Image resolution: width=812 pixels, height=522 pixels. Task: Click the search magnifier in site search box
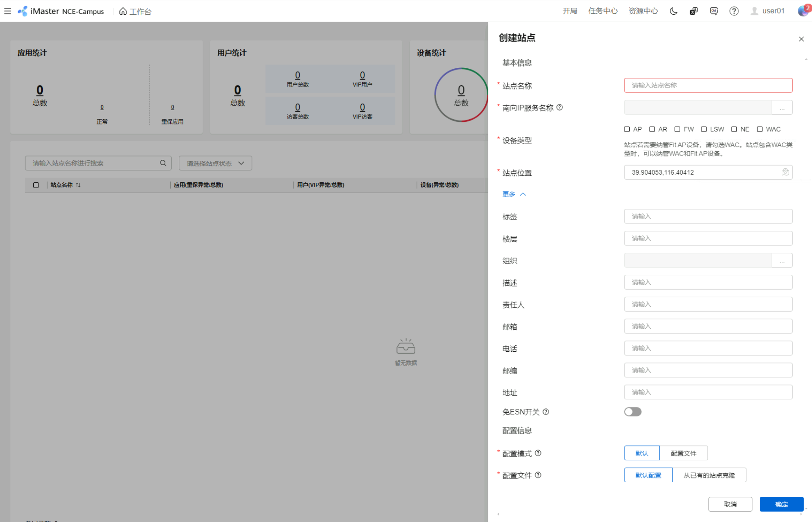click(x=163, y=163)
